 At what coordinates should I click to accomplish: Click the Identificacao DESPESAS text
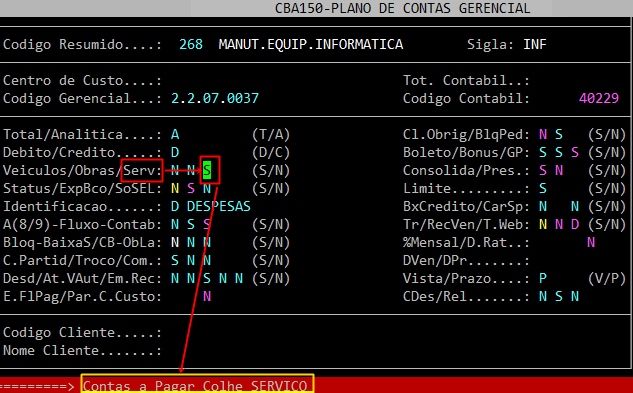click(218, 206)
